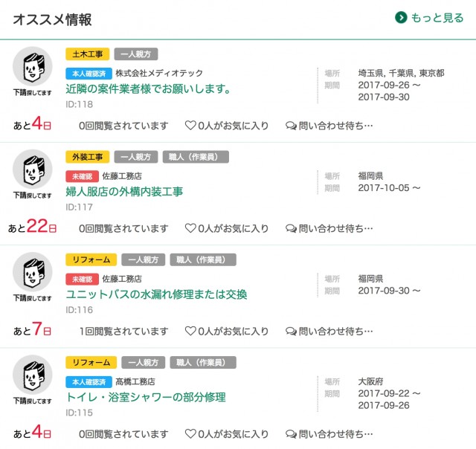The width and height of the screenshot is (476, 449).
Task: Click the heart icon on the ユニットバス listing
Action: [x=190, y=331]
